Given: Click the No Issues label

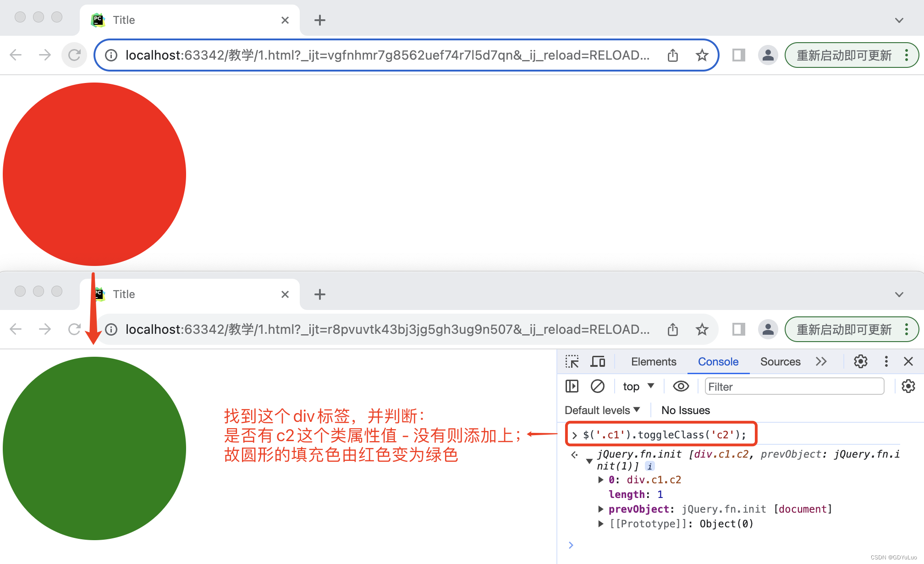Looking at the screenshot, I should 685,410.
